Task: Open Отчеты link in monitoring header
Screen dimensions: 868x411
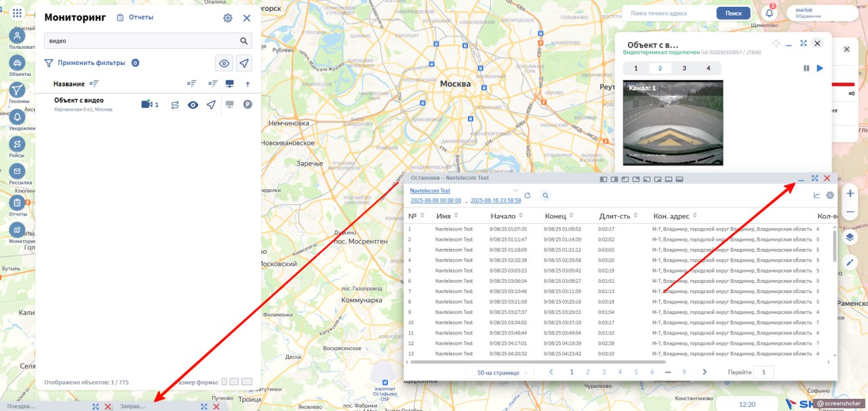Action: 135,18
